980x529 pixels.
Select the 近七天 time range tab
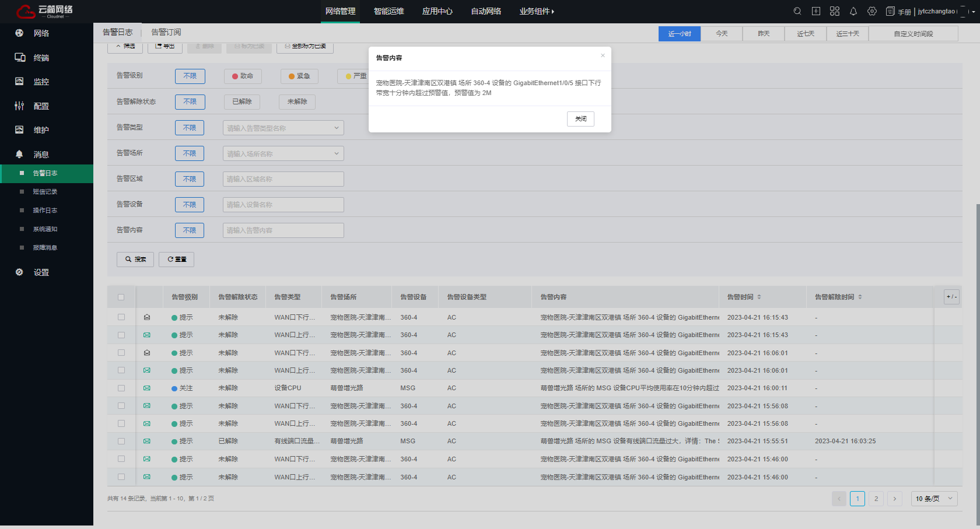[806, 34]
